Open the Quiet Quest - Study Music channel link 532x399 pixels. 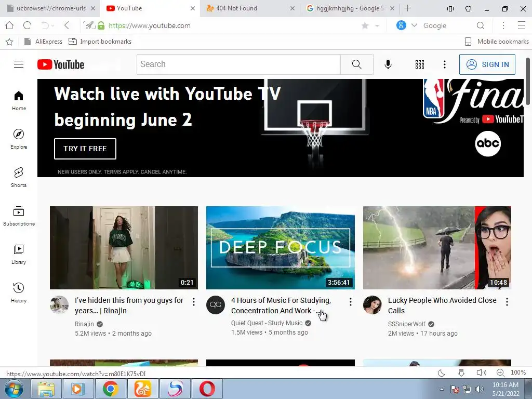267,323
